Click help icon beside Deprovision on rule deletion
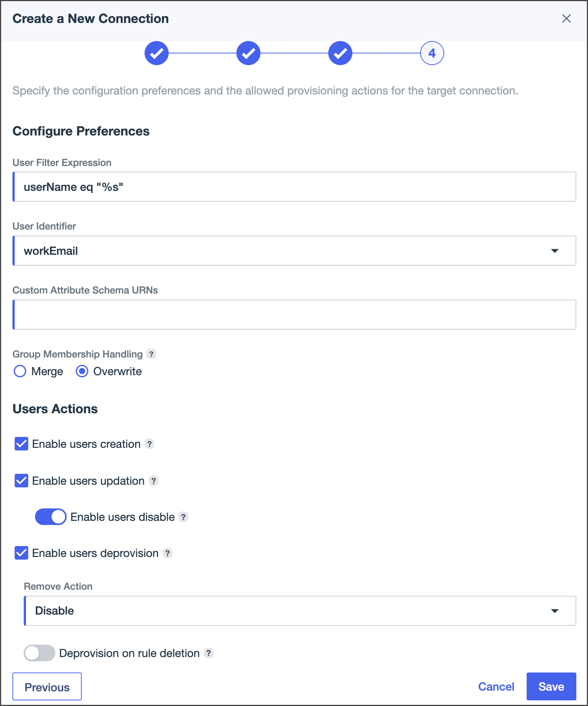588x706 pixels. 209,653
